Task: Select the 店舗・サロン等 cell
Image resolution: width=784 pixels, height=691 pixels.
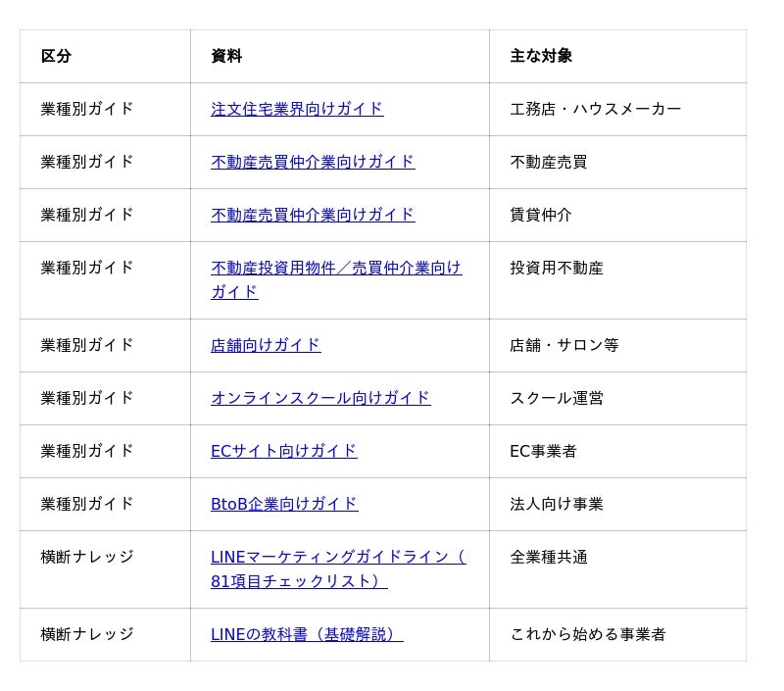Action: click(x=618, y=345)
